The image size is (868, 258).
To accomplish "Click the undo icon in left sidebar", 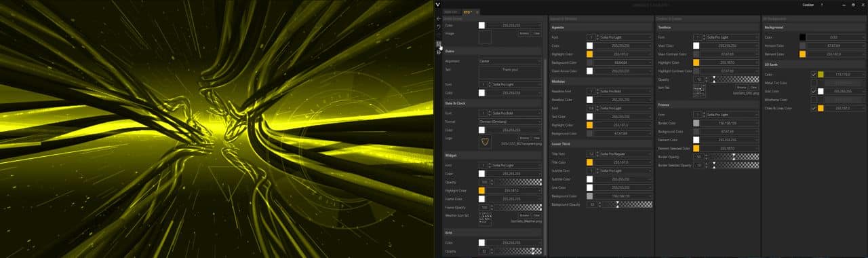I will 439,26.
